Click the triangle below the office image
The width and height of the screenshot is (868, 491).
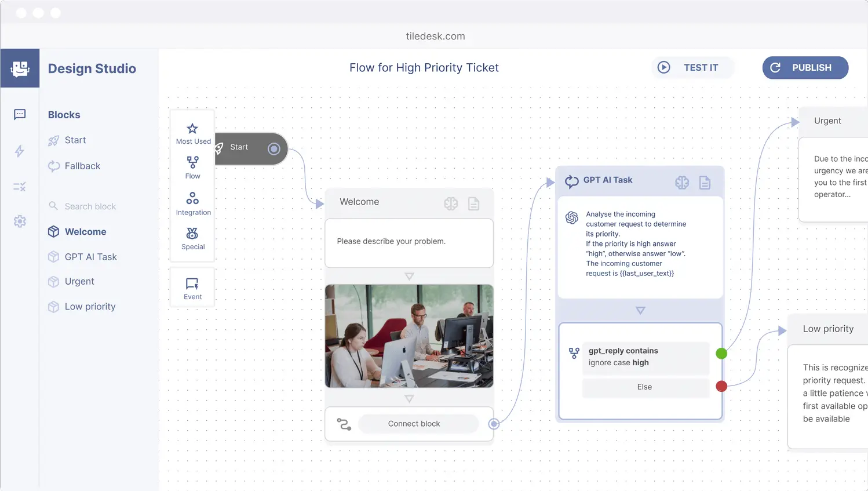409,399
